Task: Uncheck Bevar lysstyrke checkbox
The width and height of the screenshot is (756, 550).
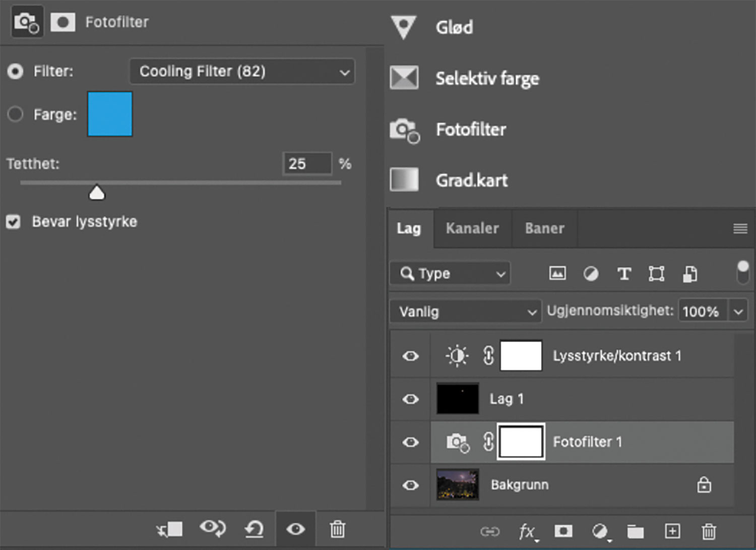Action: click(x=14, y=222)
